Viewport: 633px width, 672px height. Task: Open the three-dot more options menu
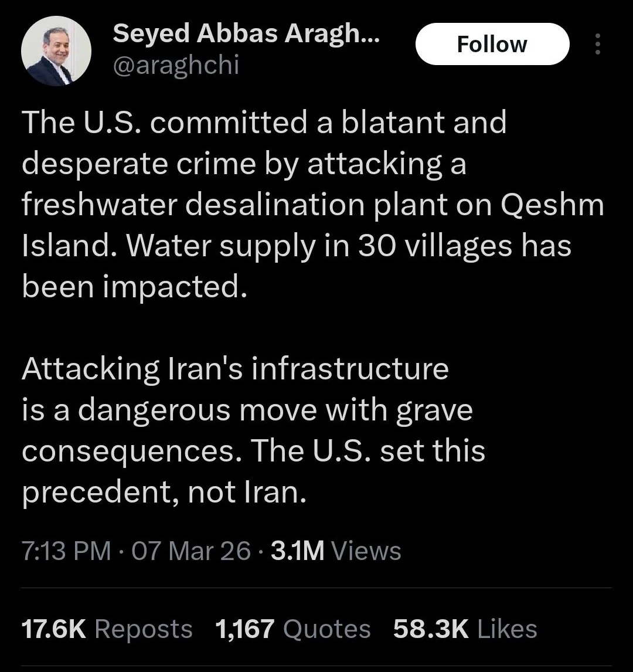597,44
